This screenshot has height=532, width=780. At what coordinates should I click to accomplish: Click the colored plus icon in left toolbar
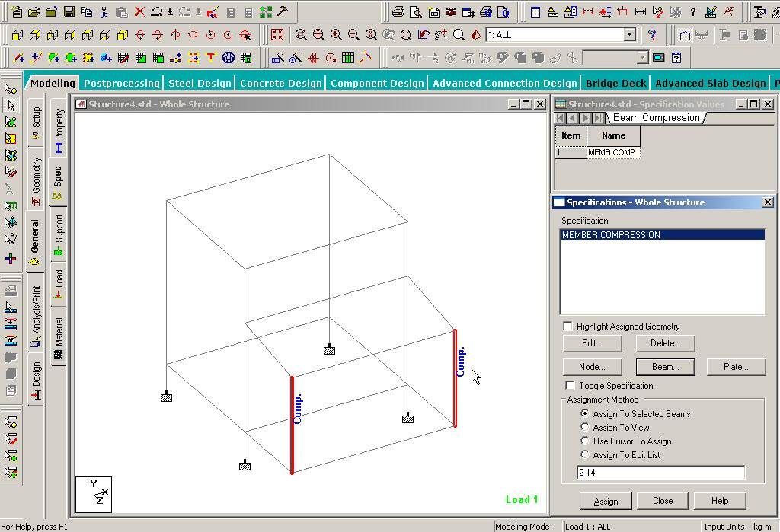tap(11, 259)
